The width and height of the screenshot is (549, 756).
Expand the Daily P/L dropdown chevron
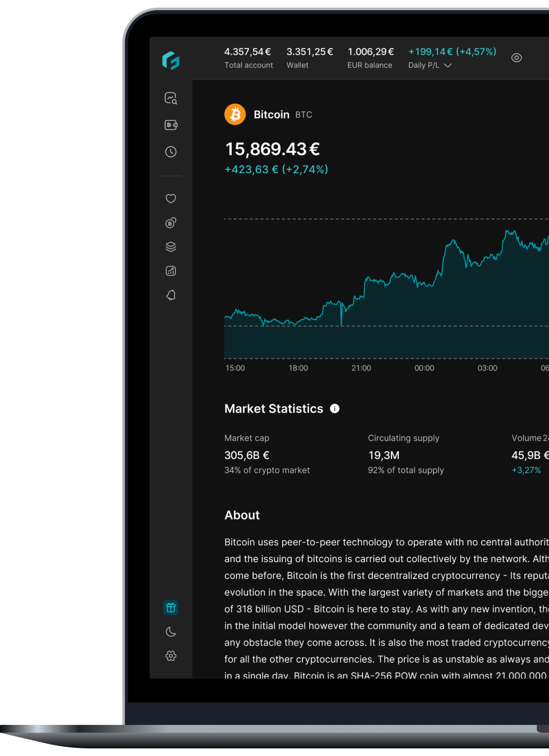pos(448,66)
